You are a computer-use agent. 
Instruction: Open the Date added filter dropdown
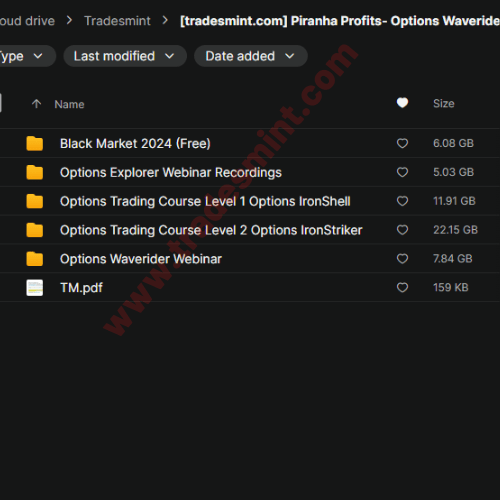pos(251,56)
